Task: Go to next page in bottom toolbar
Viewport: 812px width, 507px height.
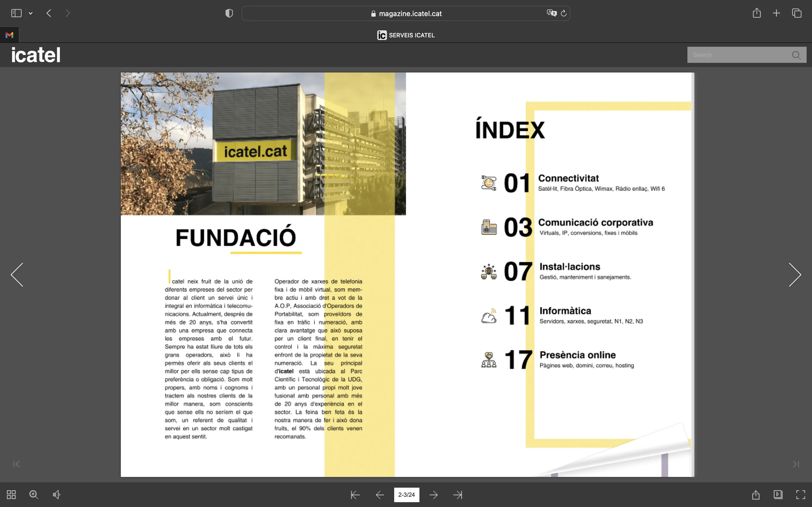Action: tap(433, 495)
